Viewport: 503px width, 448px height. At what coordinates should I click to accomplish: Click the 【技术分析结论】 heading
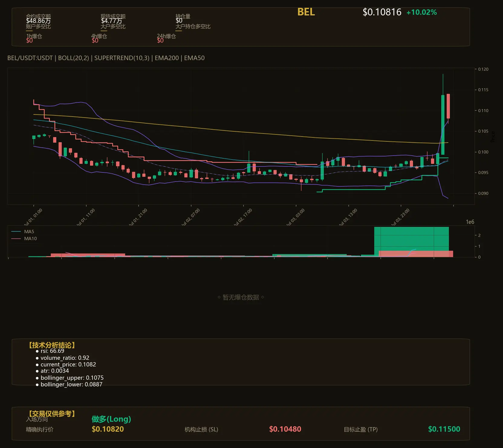coord(52,345)
